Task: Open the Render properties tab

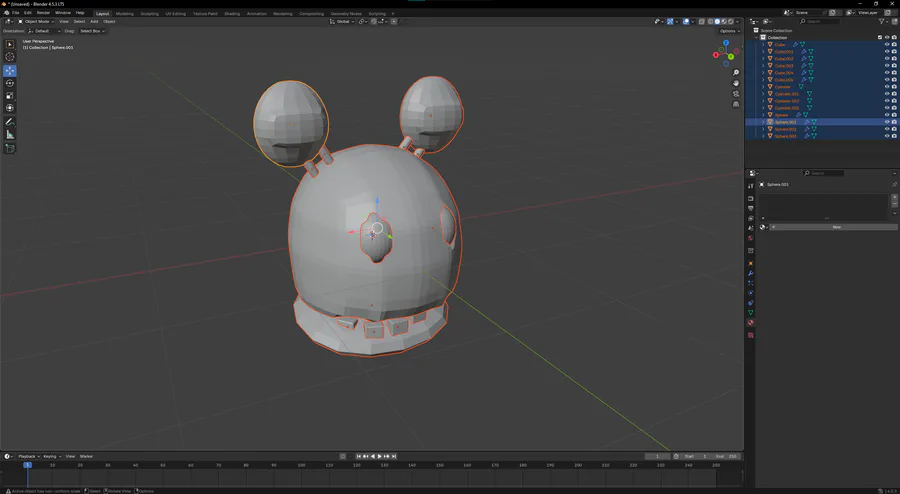Action: coord(751,199)
